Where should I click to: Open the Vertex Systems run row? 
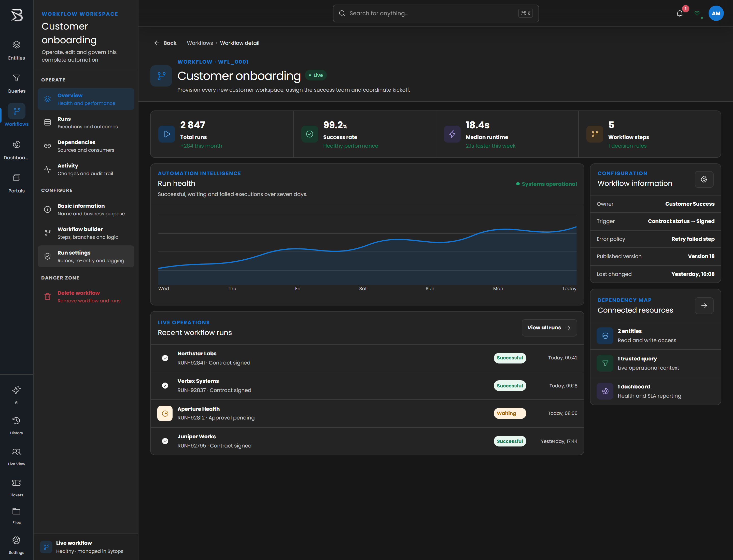367,386
